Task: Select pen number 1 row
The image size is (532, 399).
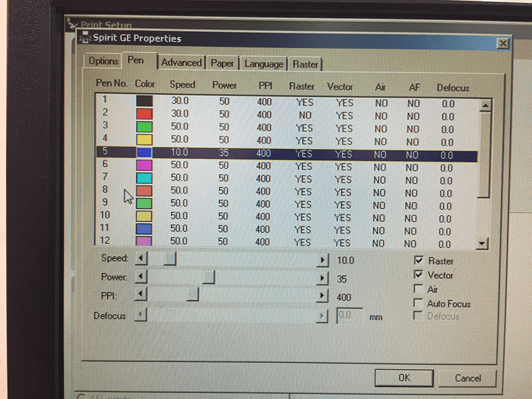Action: (287, 101)
